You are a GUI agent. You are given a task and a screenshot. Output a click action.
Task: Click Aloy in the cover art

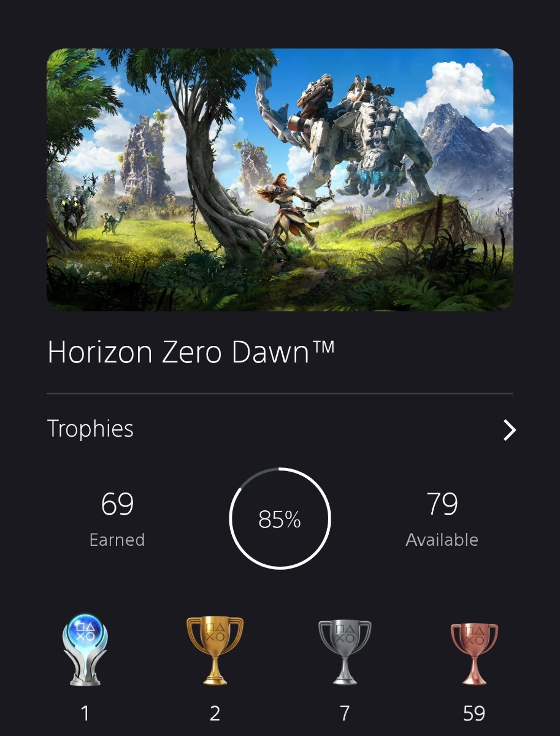point(279,215)
